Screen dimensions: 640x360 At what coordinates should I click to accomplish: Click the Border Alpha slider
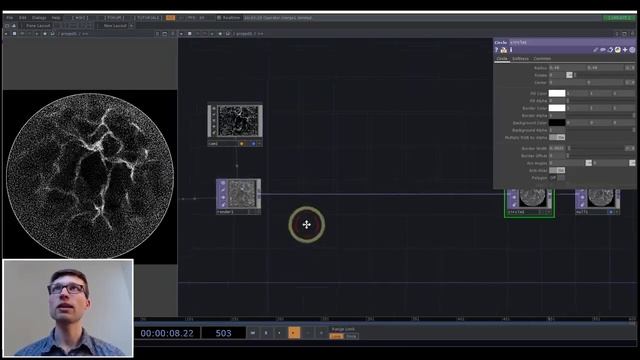[601, 116]
